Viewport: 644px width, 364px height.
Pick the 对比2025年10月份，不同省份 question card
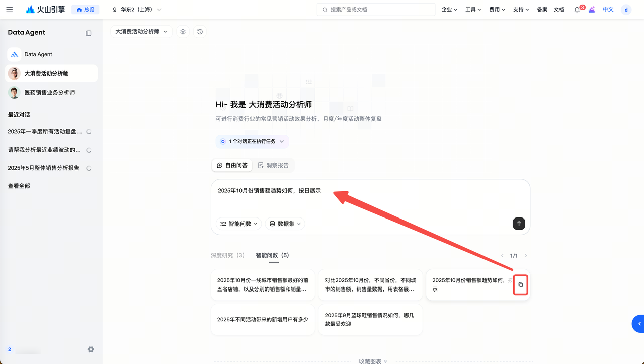[x=371, y=285]
